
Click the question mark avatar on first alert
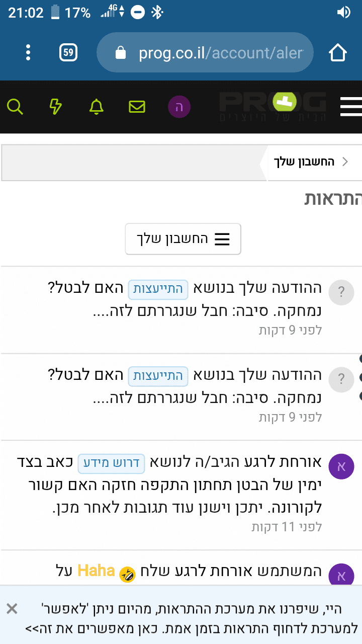341,292
